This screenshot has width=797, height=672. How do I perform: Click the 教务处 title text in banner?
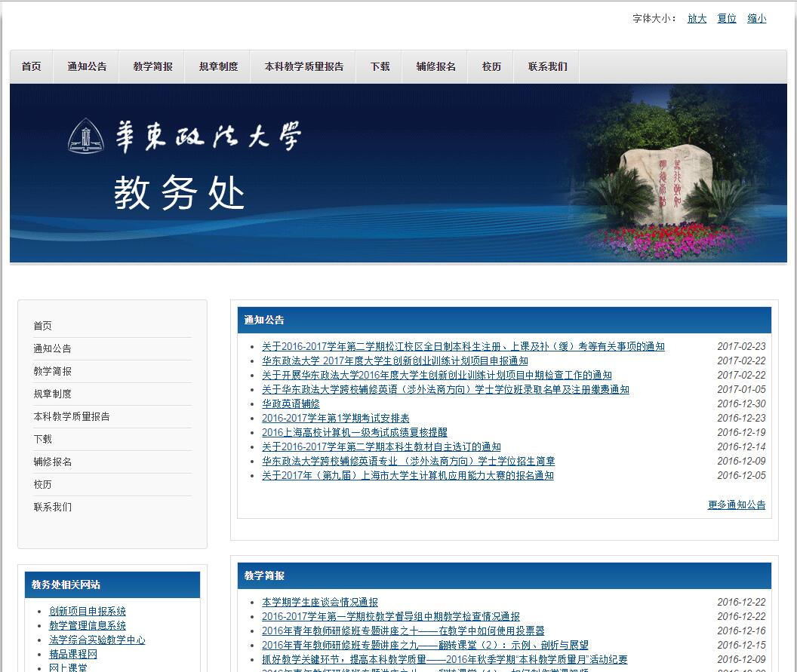tap(180, 193)
